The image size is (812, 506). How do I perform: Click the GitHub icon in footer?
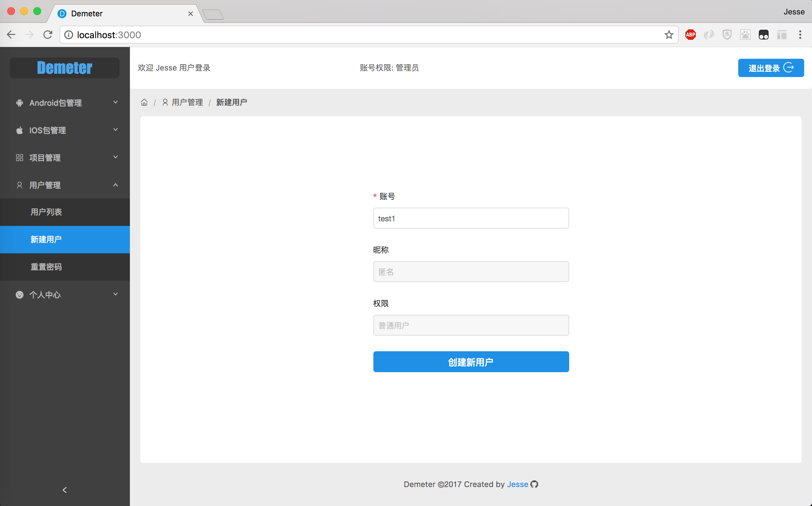(x=534, y=484)
